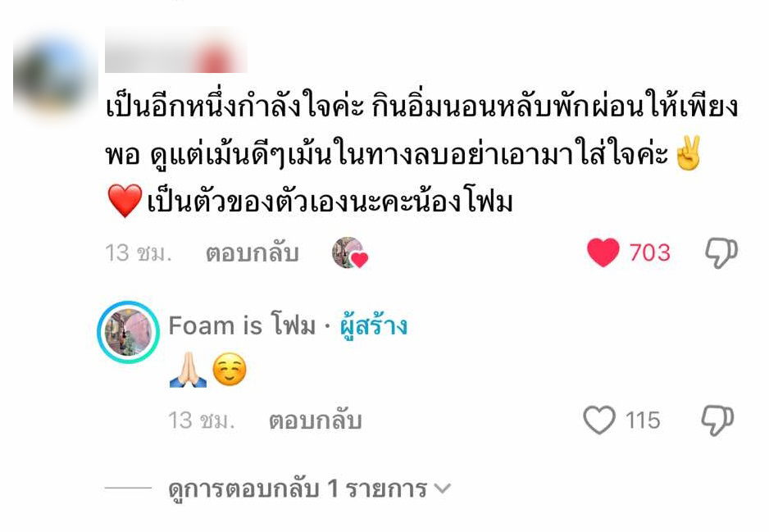Click the ผู้สร้าง creator label

pos(374,325)
